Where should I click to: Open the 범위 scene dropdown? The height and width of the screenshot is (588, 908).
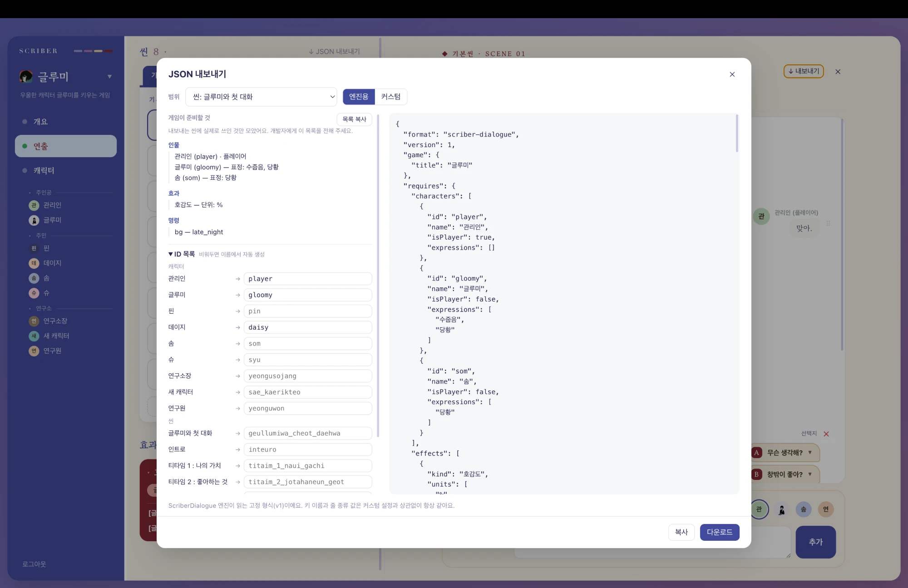pyautogui.click(x=262, y=97)
